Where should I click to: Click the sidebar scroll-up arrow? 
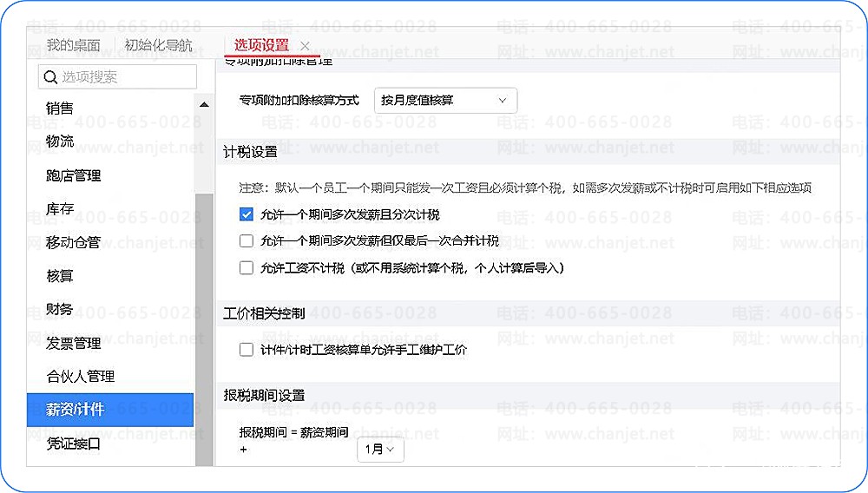click(204, 104)
